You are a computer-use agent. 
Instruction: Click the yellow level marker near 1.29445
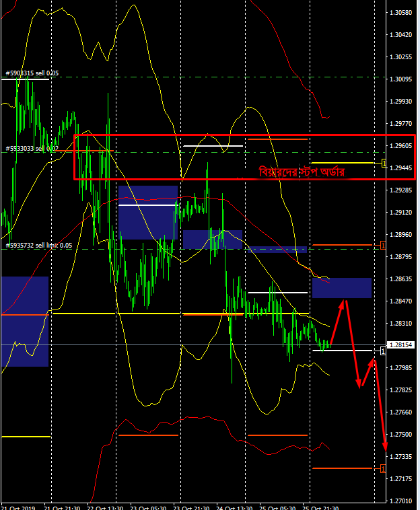[384, 163]
